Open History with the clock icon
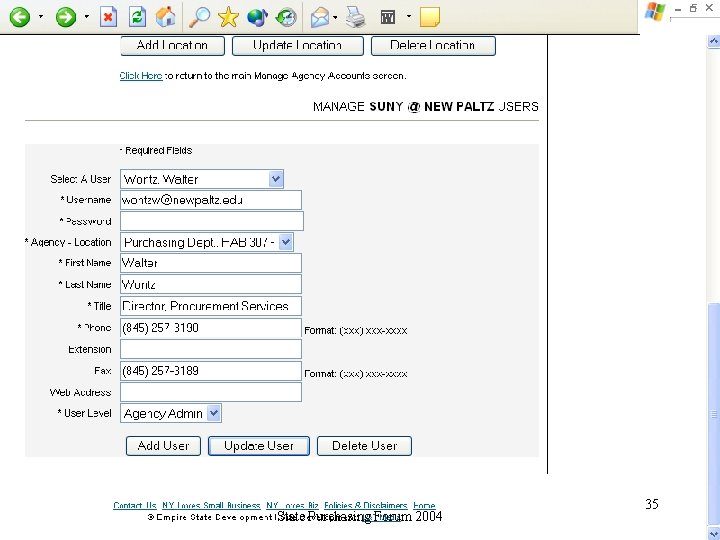720x540 pixels. pos(286,17)
